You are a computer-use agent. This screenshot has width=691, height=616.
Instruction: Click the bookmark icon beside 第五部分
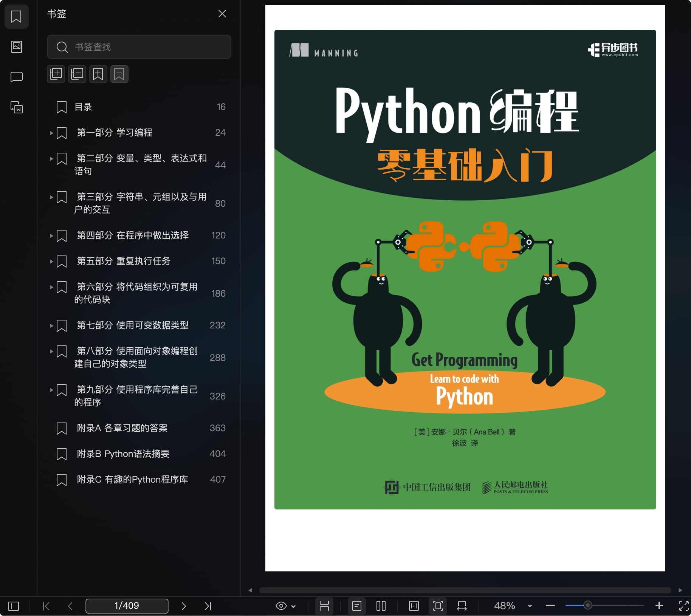(x=62, y=262)
